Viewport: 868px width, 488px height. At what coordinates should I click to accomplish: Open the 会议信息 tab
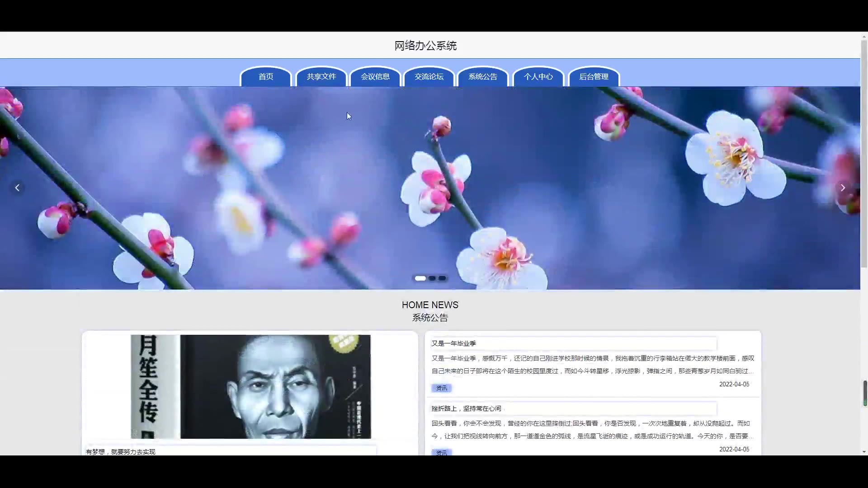pyautogui.click(x=375, y=77)
